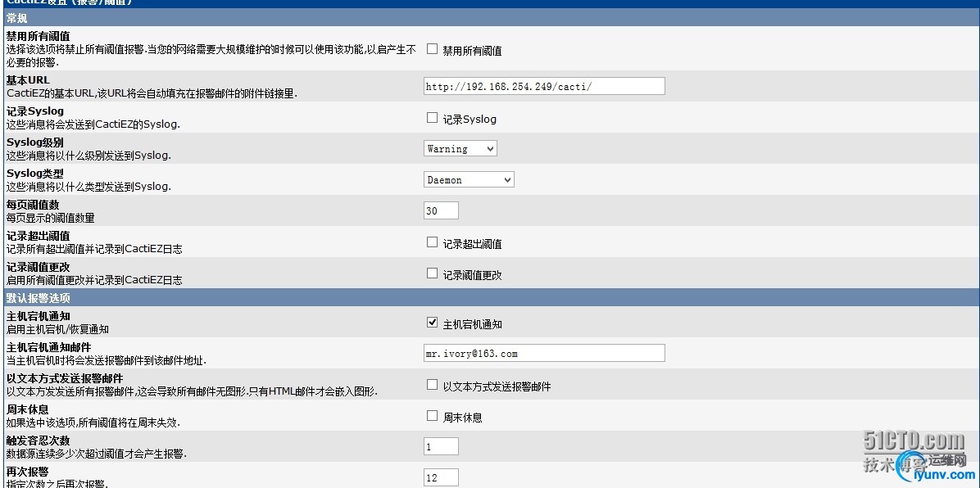This screenshot has width=980, height=488.
Task: Click the email field containing mr.ivory@163.com
Action: (544, 353)
